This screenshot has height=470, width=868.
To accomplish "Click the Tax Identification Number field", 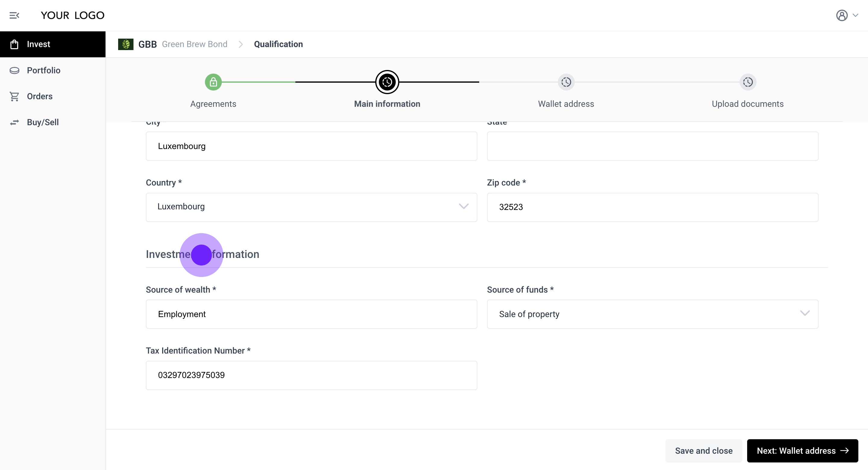I will [x=311, y=375].
